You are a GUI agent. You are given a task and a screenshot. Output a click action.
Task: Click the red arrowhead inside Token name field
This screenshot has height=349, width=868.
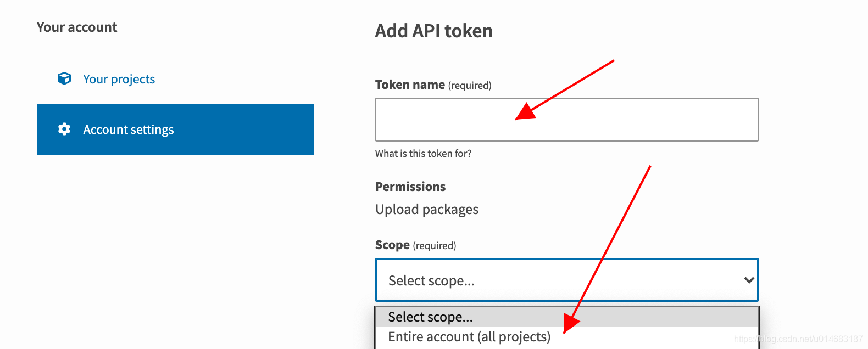click(x=526, y=111)
